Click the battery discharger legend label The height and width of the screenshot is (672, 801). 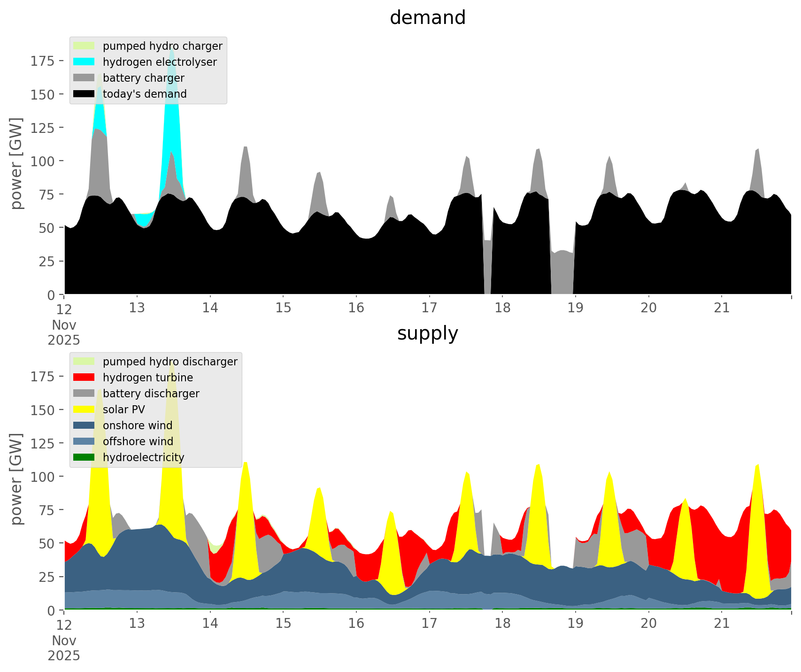(x=151, y=394)
